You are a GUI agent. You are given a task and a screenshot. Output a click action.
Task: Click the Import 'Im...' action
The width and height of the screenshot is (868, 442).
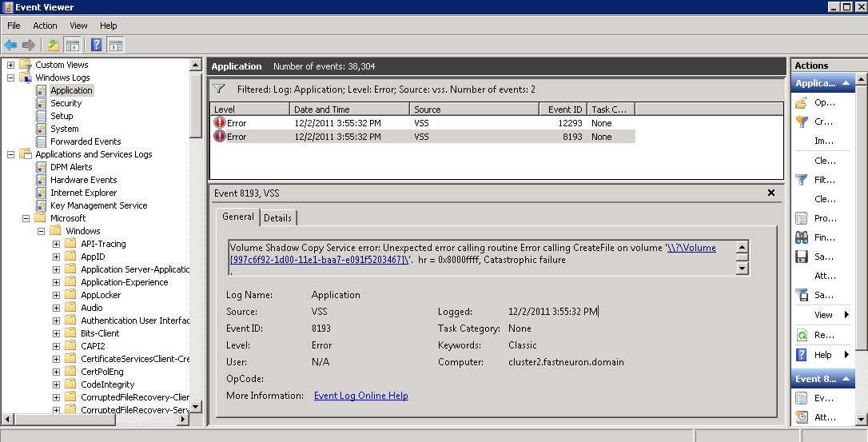tap(824, 141)
